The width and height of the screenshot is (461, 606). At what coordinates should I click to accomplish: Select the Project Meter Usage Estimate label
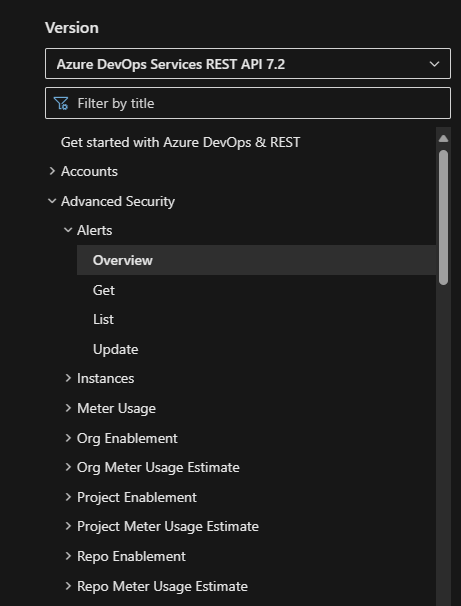click(168, 527)
